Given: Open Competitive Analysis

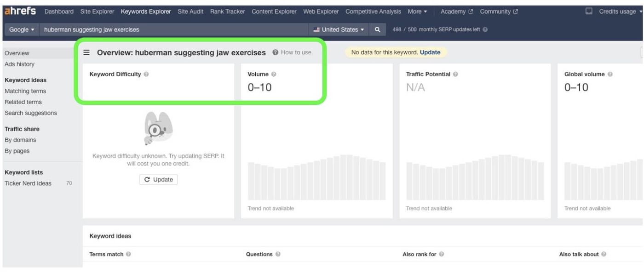Looking at the screenshot, I should (x=373, y=11).
